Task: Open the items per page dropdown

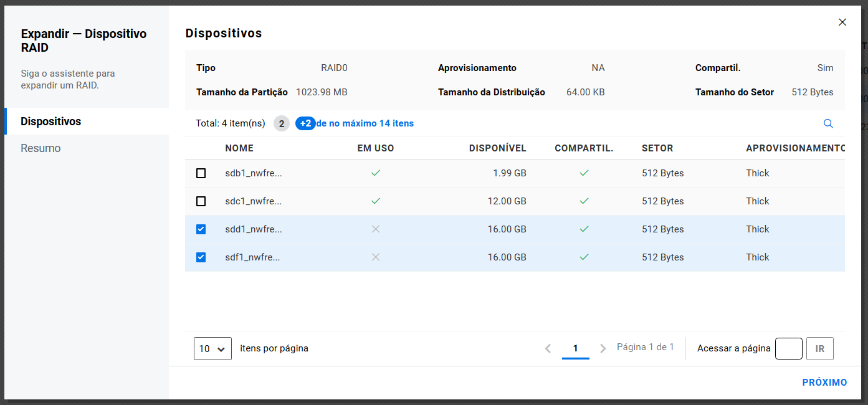Action: 212,349
